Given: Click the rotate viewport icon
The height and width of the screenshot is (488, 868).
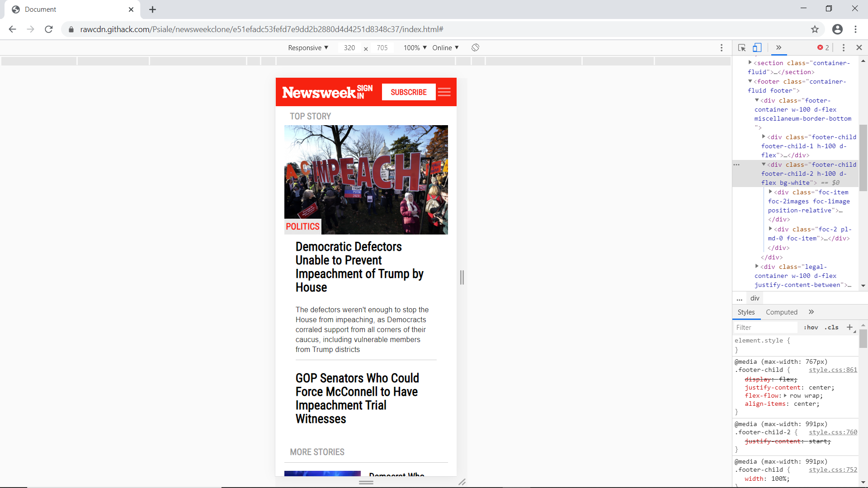Looking at the screenshot, I should click(475, 47).
